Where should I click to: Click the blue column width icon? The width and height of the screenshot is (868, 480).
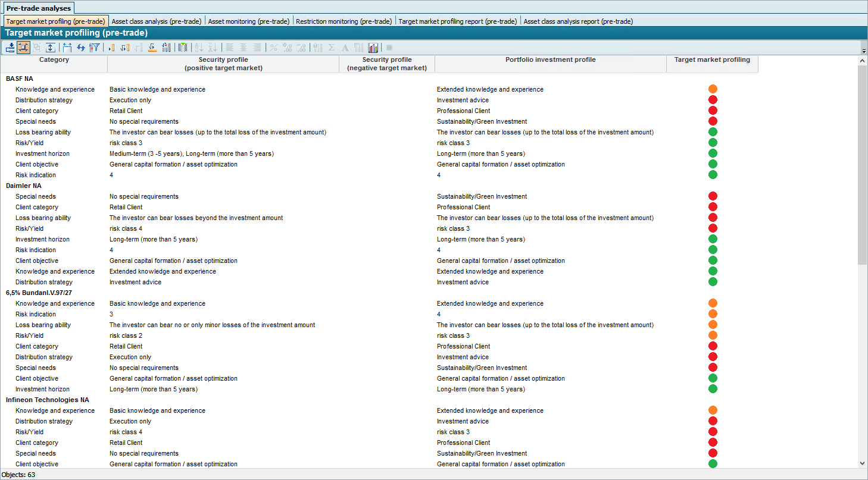pos(67,48)
